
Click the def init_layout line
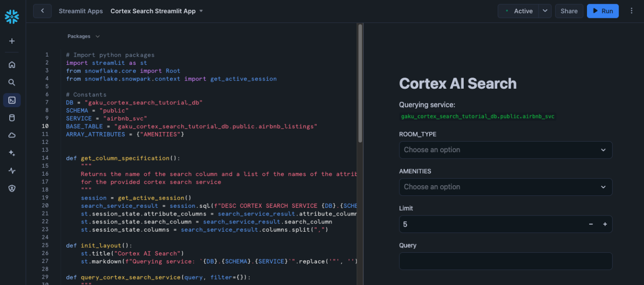(x=99, y=245)
